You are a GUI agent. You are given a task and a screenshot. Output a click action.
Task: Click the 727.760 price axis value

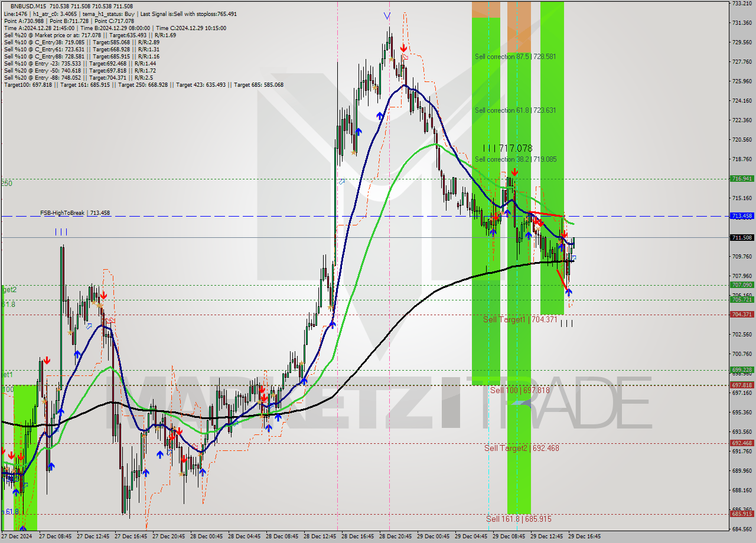pos(742,61)
